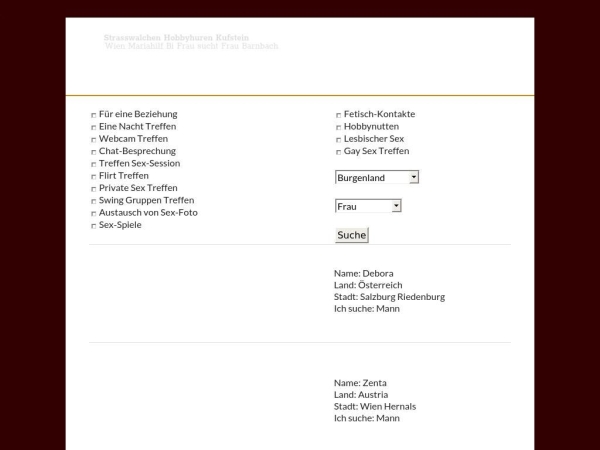Check the 'Austausch von Sex-Foto' box
The width and height of the screenshot is (600, 450).
click(93, 214)
